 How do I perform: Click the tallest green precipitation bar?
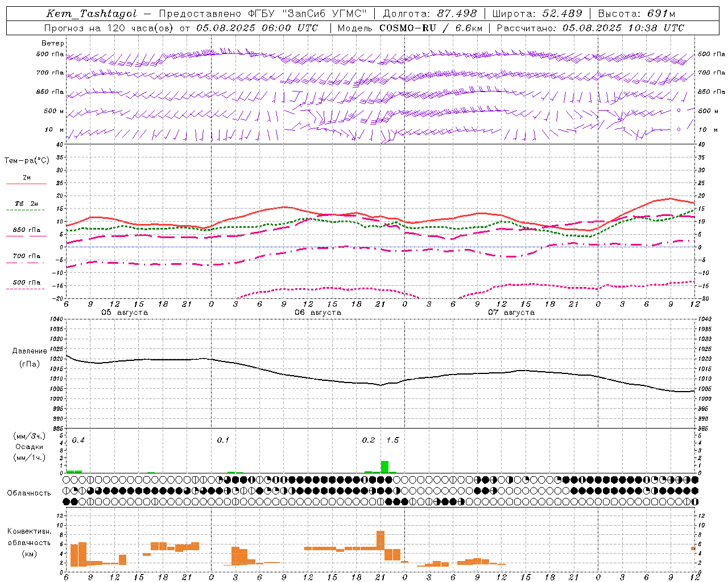tap(384, 467)
